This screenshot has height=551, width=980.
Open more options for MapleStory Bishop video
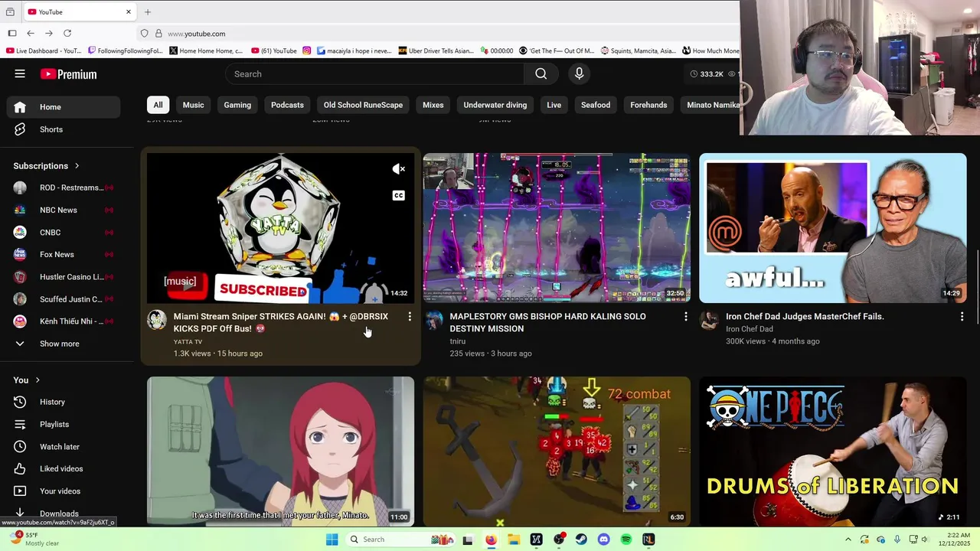(x=686, y=316)
